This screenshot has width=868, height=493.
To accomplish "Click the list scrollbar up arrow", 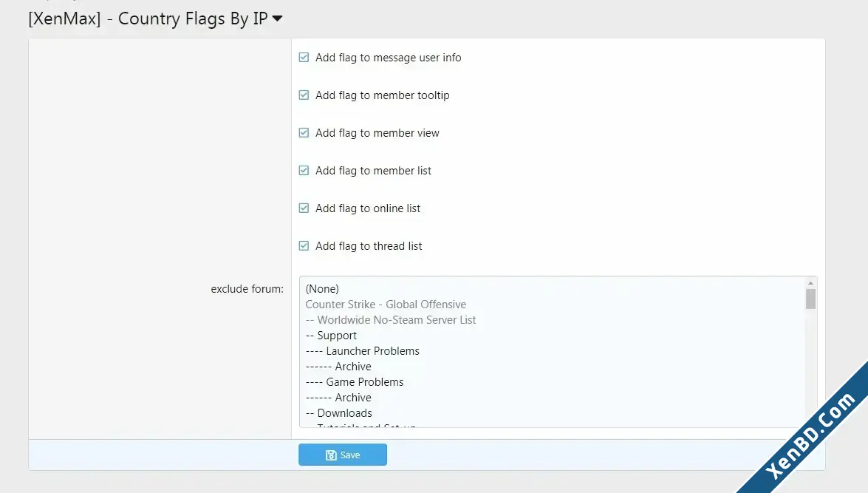I will coord(810,283).
